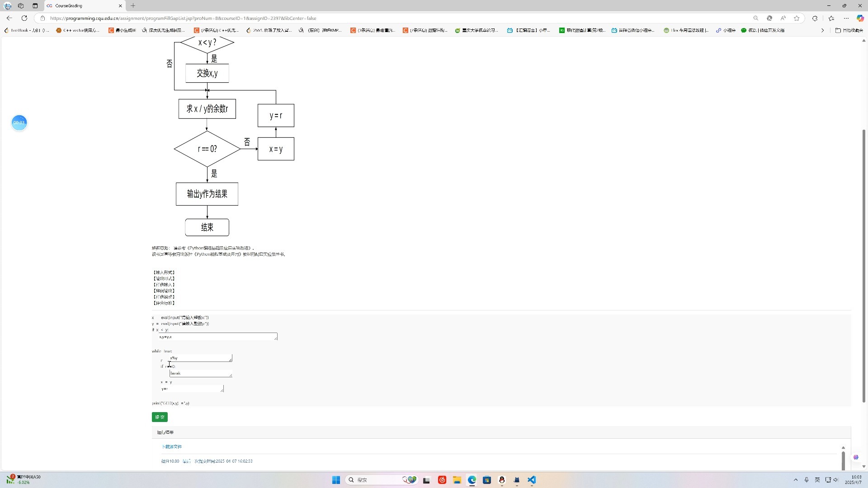Open the Favorites hub star-list icon
The image size is (868, 488).
pyautogui.click(x=831, y=18)
